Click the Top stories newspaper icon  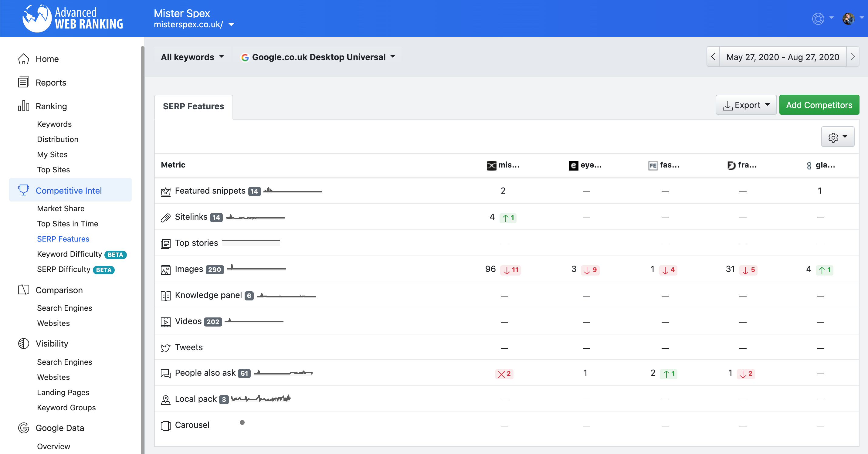pyautogui.click(x=165, y=243)
